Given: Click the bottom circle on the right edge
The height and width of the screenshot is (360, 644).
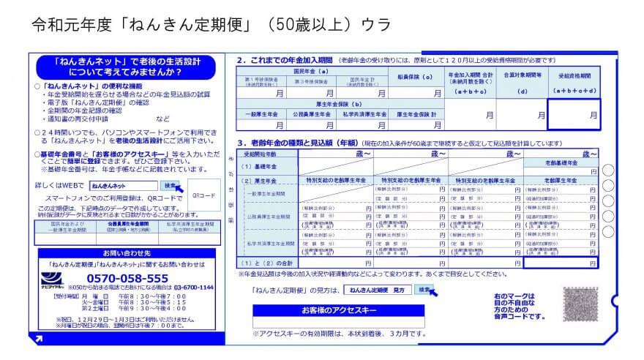Looking at the screenshot, I should click(607, 232).
